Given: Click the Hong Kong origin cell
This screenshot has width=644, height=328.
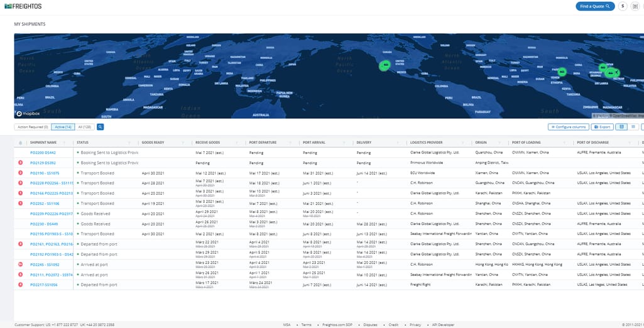Looking at the screenshot, I should coord(491,265).
